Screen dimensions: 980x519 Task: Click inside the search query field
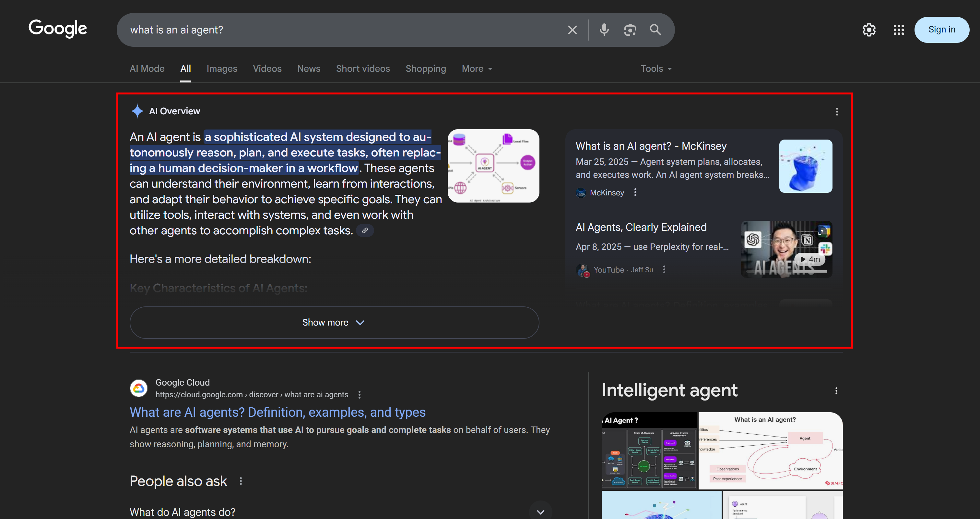click(x=342, y=30)
